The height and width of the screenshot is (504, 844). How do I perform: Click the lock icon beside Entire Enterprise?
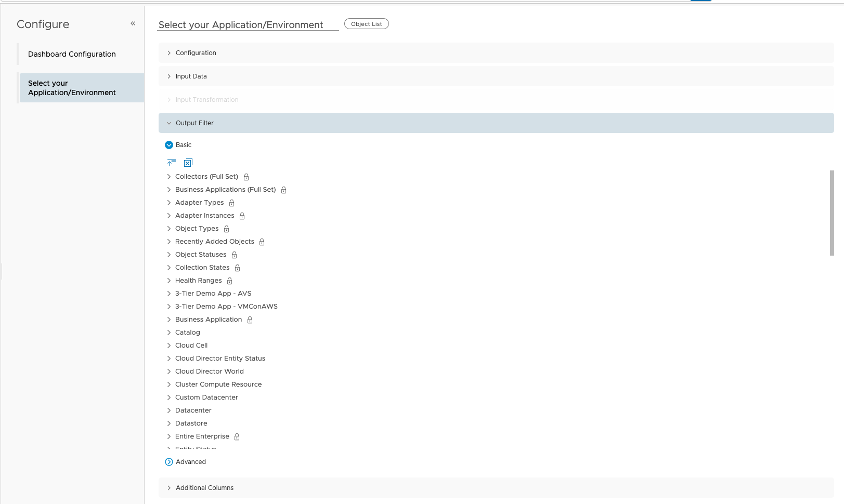tap(237, 436)
